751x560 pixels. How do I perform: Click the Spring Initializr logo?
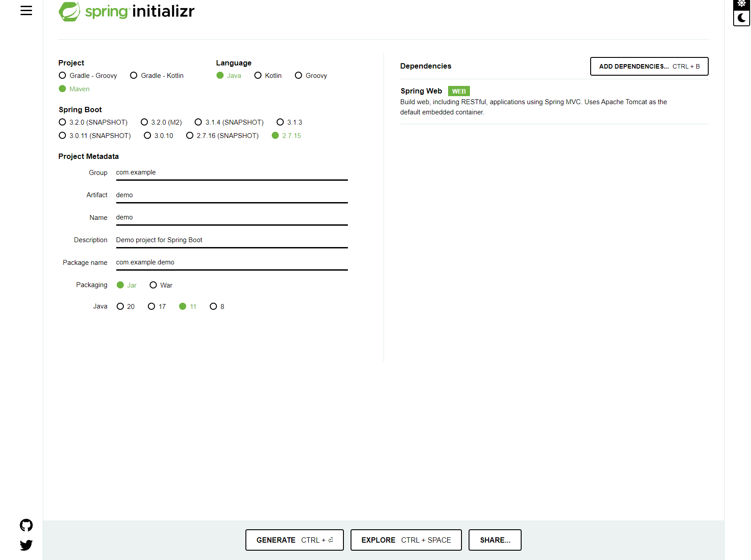[127, 12]
